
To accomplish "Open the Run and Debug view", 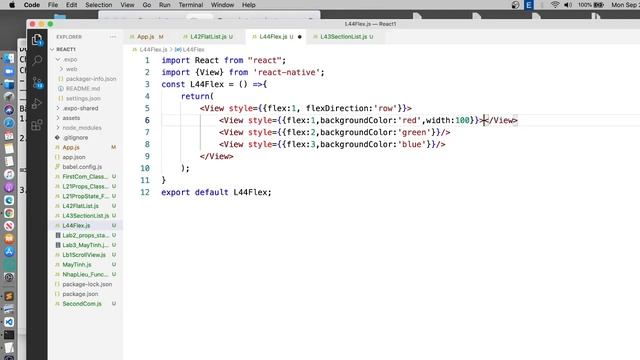I will [37, 104].
